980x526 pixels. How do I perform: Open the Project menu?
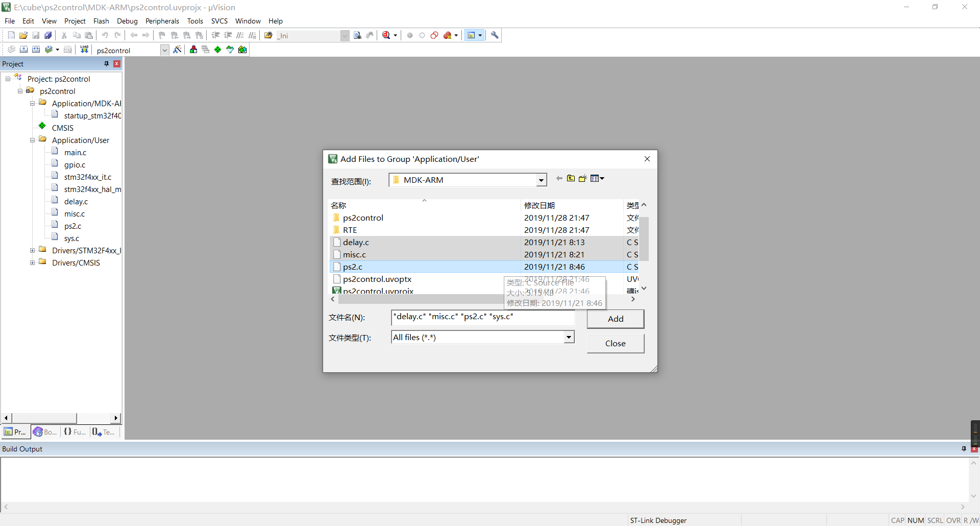pyautogui.click(x=75, y=21)
